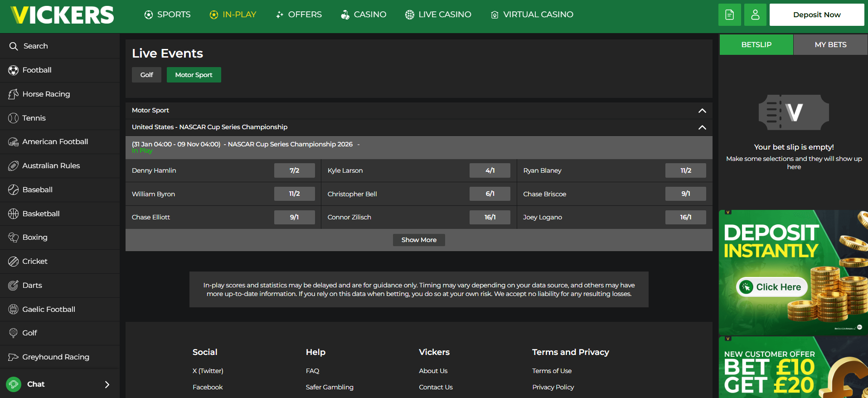868x398 pixels.
Task: Select William Byron odds 11/2
Action: pos(295,194)
